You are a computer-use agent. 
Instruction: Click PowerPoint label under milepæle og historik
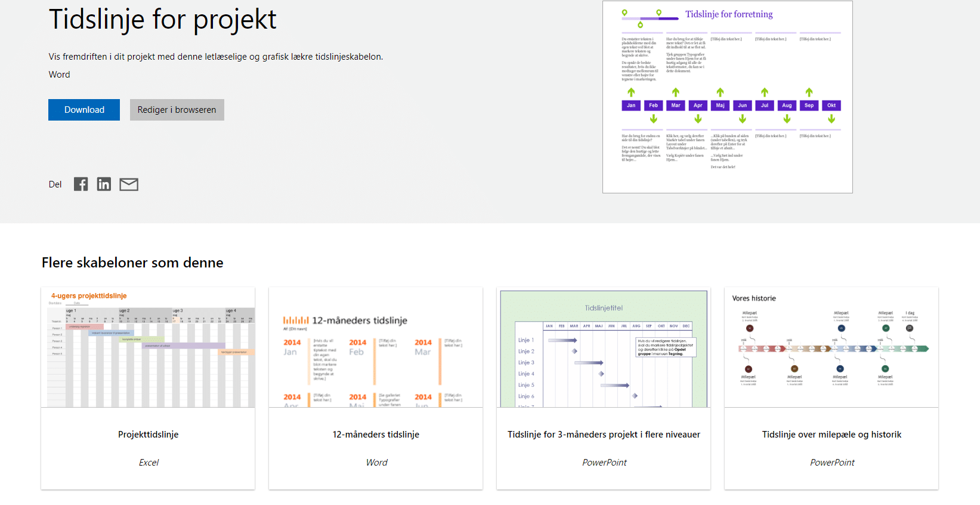[832, 463]
